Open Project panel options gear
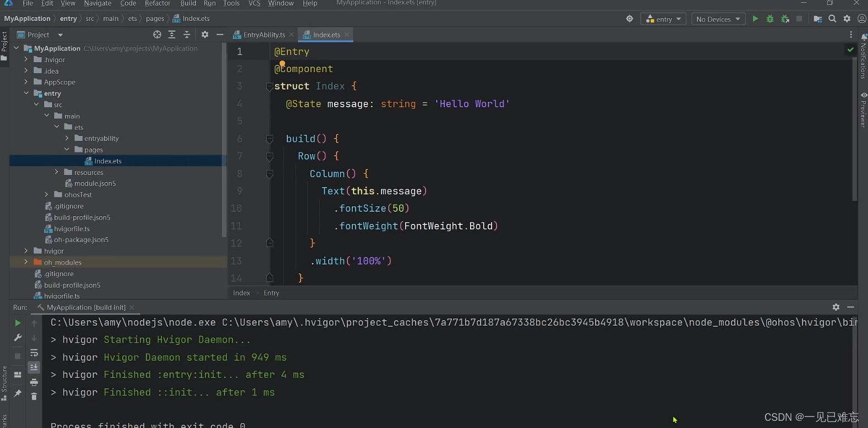 [x=205, y=35]
